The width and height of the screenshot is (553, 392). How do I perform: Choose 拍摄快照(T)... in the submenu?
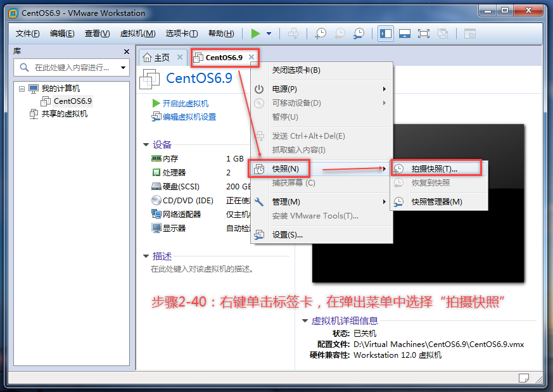439,169
